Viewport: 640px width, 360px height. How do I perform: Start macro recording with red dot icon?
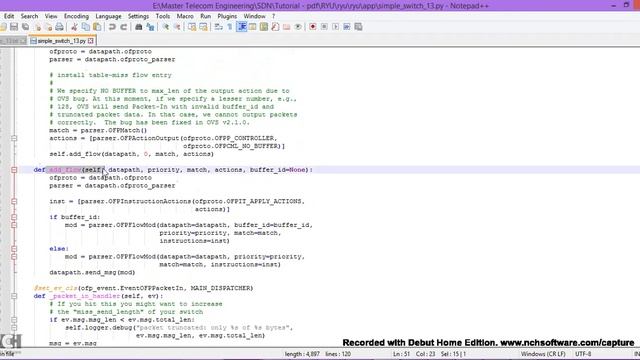[313, 27]
